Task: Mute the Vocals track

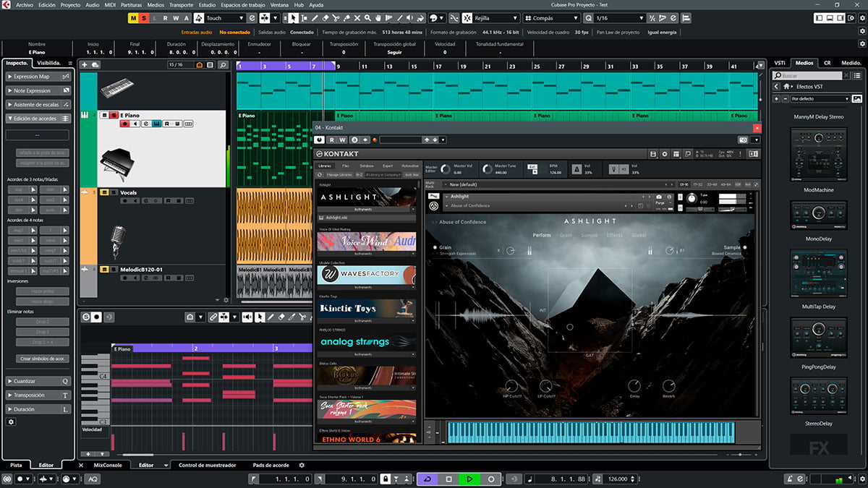Action: [104, 192]
